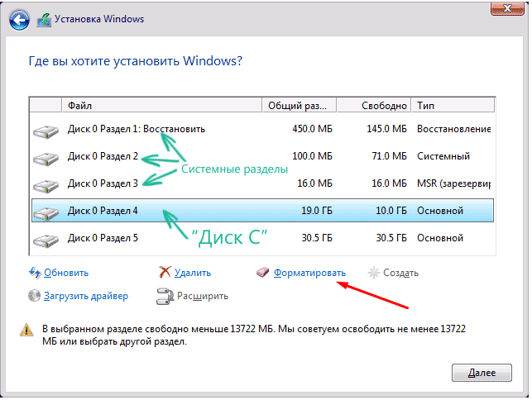Click the pink eraser Format icon
The width and height of the screenshot is (532, 400).
263,273
